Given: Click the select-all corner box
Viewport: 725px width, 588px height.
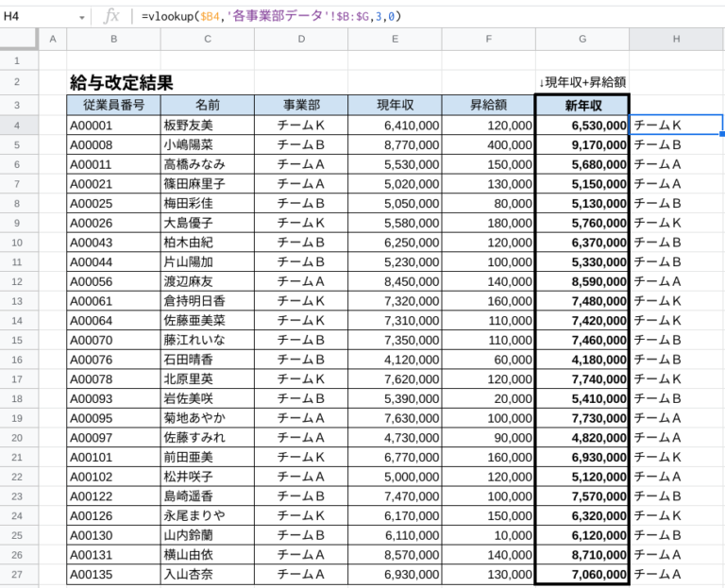Looking at the screenshot, I should pyautogui.click(x=18, y=38).
